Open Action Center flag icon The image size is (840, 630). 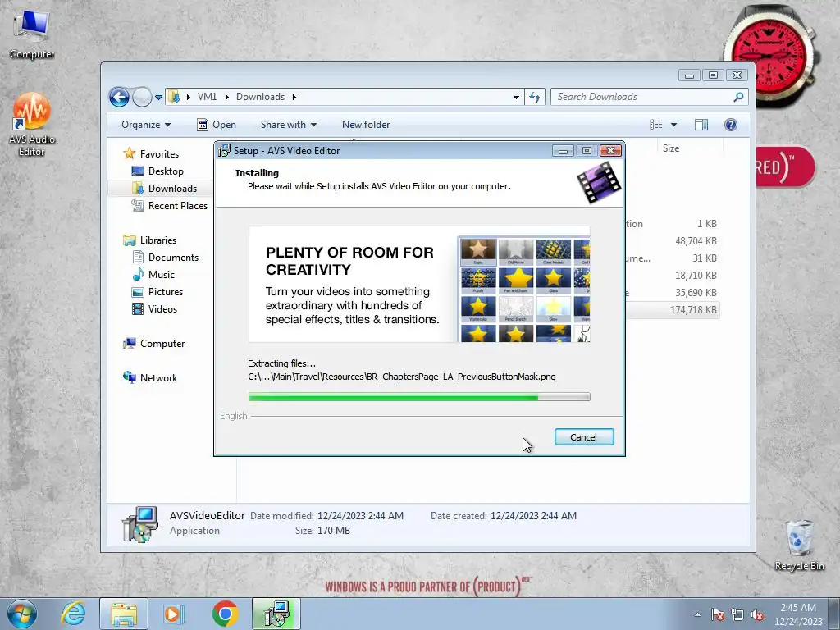tap(717, 614)
